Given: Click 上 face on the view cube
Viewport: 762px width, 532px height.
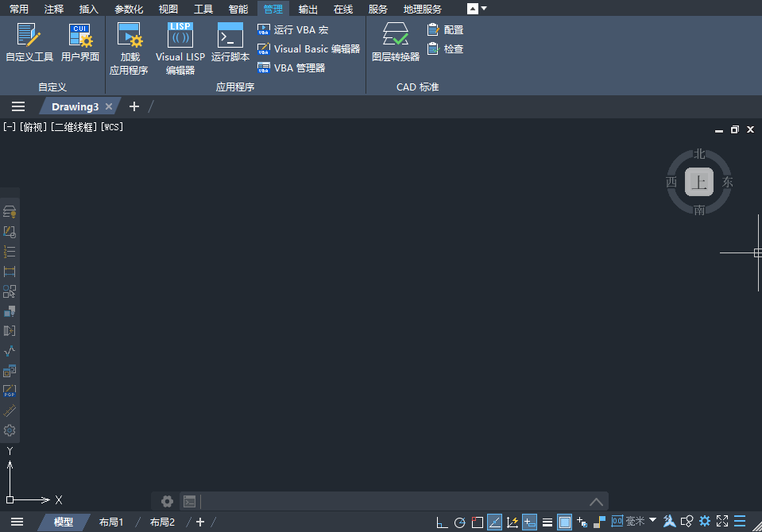Looking at the screenshot, I should [x=698, y=182].
